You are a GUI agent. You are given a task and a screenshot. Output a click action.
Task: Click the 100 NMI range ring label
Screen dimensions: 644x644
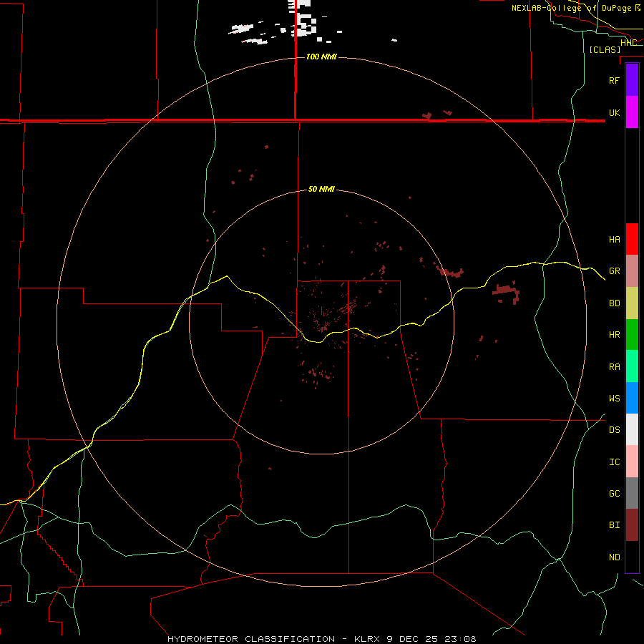click(x=321, y=57)
